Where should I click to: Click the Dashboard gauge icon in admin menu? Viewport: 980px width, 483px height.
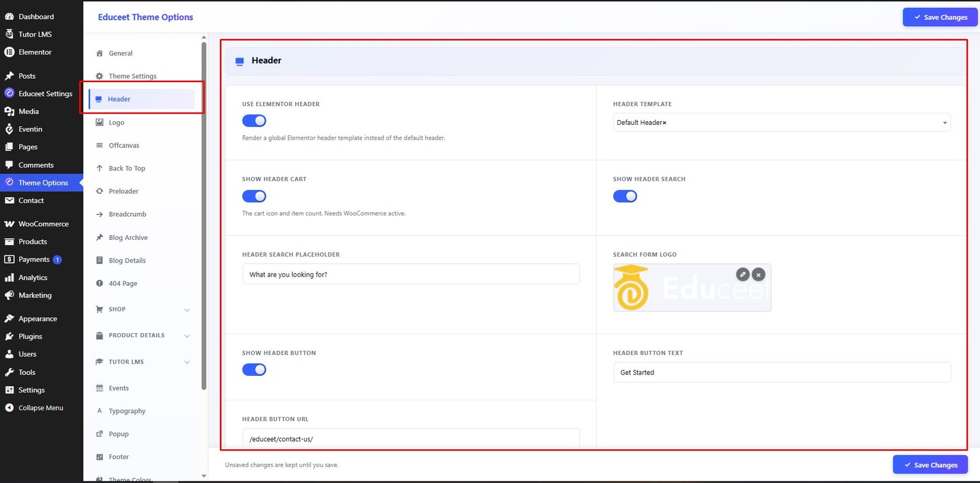(9, 17)
